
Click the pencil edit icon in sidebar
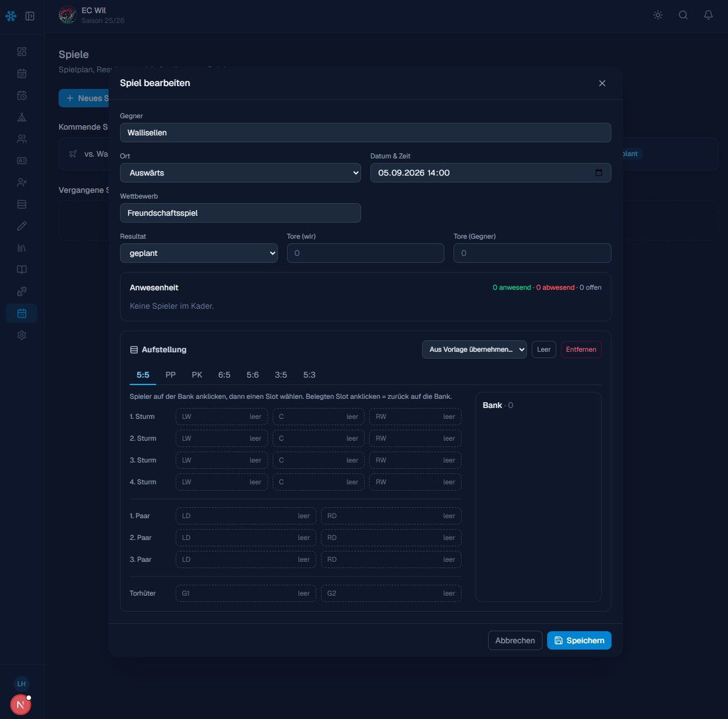(x=22, y=226)
